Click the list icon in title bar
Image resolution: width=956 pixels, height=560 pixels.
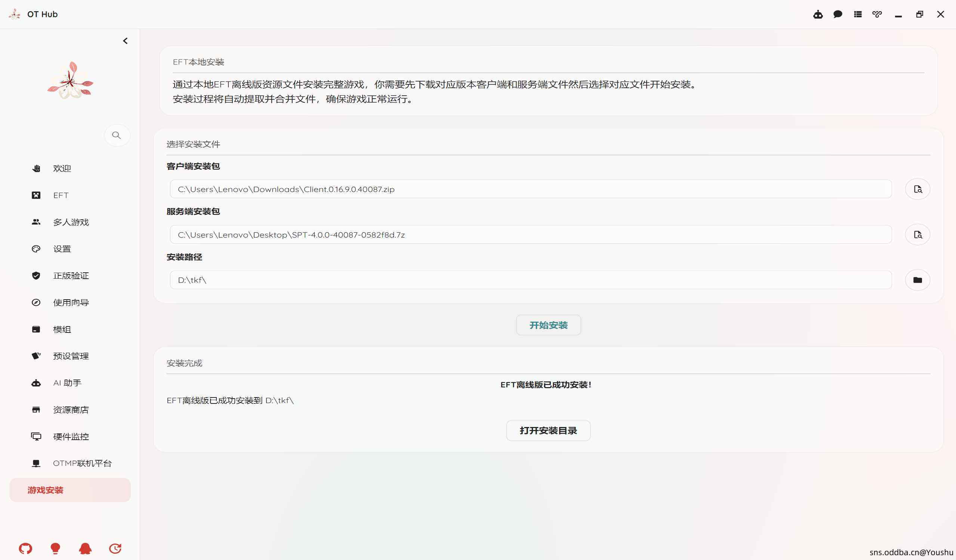coord(858,15)
